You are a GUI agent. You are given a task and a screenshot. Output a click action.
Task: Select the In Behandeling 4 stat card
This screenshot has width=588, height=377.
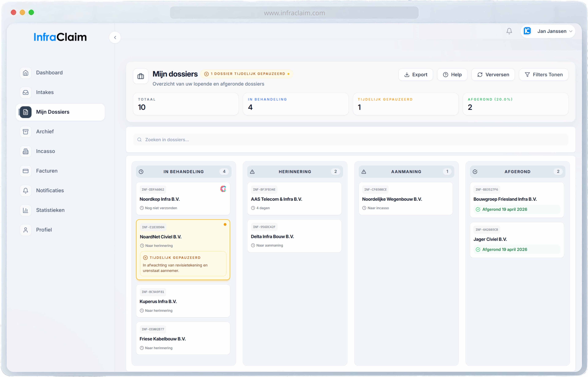296,104
